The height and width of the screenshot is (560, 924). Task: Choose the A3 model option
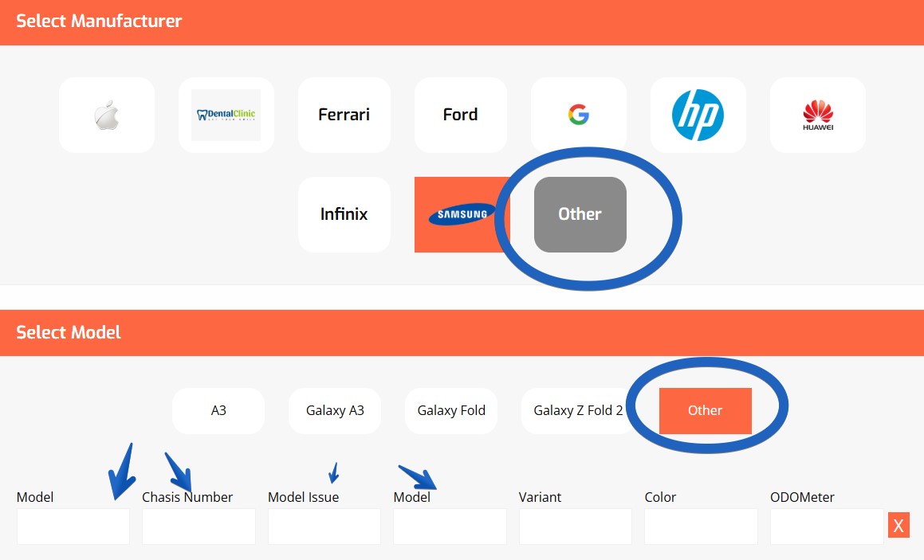click(218, 410)
